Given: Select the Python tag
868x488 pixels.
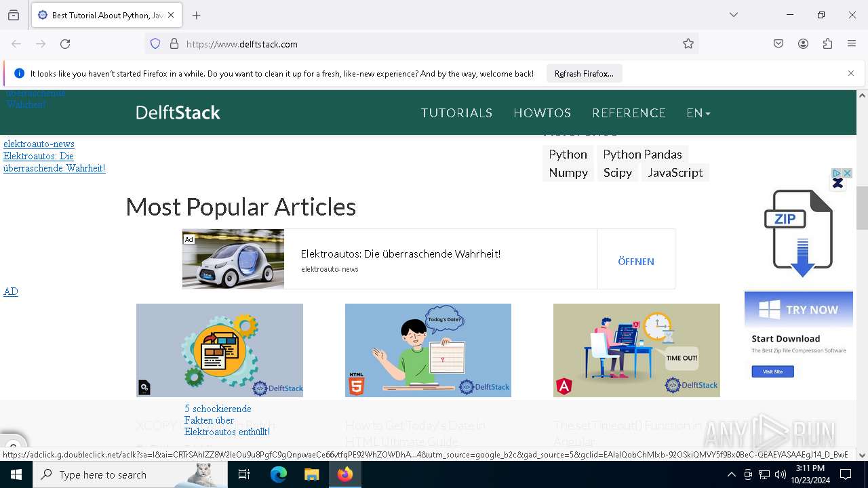Looking at the screenshot, I should click(568, 155).
